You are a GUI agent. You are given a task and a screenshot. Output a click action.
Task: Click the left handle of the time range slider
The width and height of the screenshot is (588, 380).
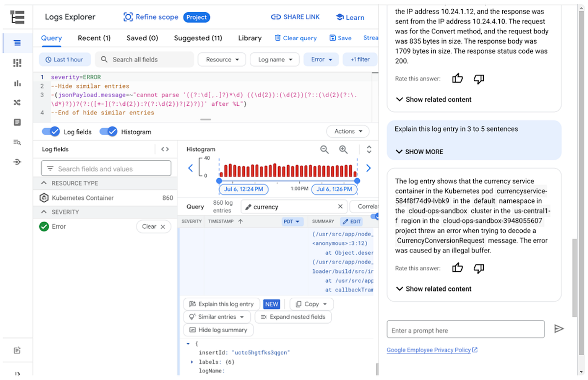(219, 181)
